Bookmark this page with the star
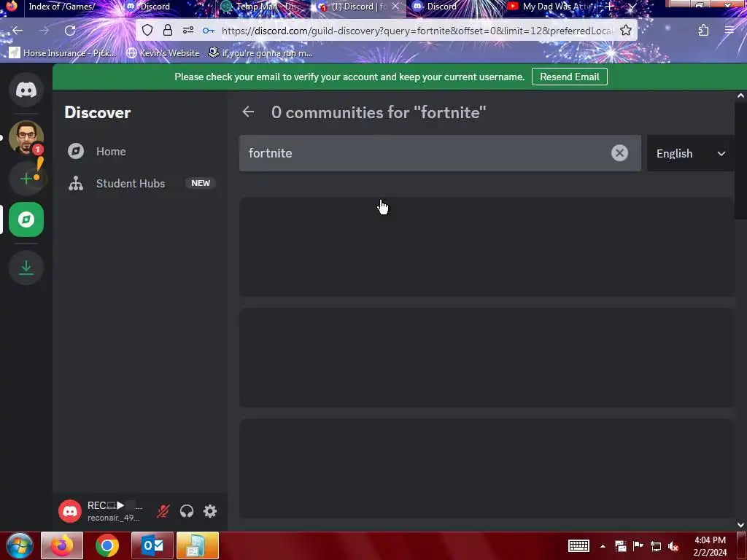Screen dimensions: 747x560 pos(626,31)
